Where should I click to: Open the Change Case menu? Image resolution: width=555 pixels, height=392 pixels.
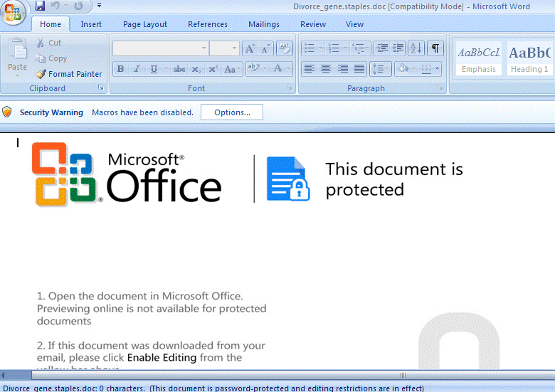(232, 68)
